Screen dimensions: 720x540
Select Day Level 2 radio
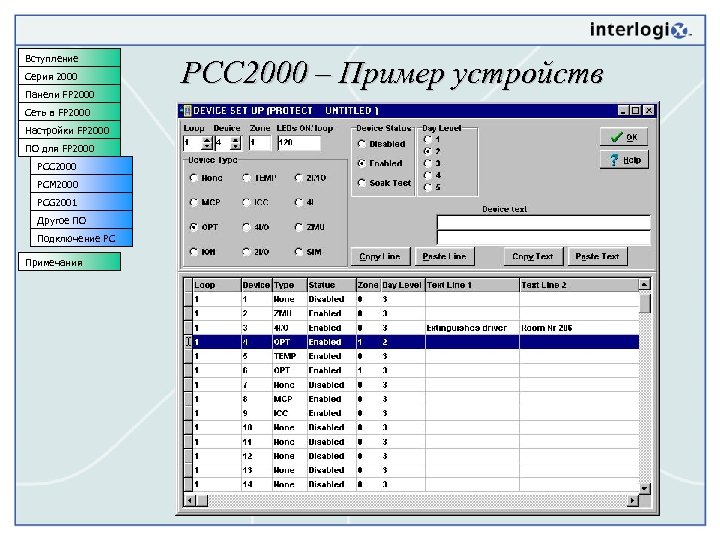428,151
